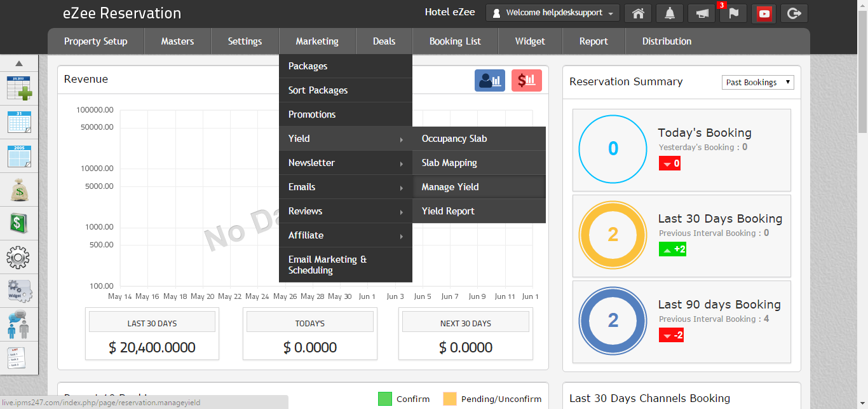
Task: Click the eZee Reservation logo text
Action: (x=122, y=13)
